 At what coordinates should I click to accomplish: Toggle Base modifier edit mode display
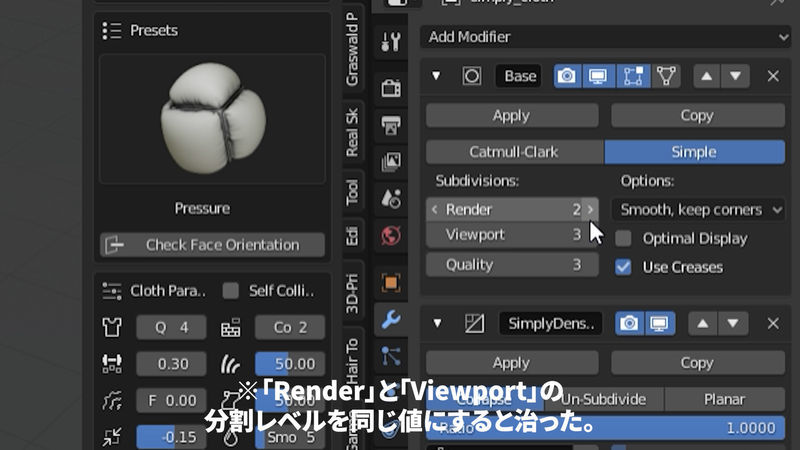pos(633,77)
